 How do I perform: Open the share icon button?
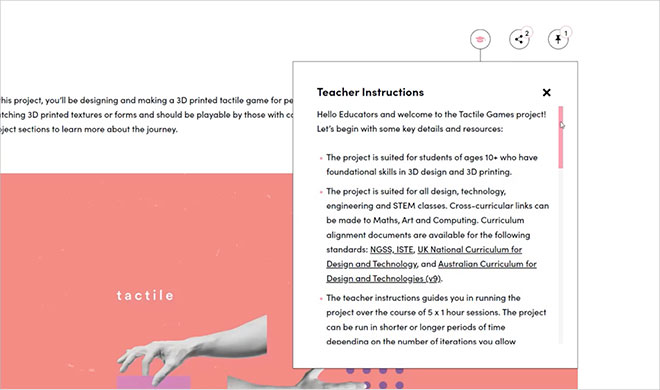(x=519, y=40)
